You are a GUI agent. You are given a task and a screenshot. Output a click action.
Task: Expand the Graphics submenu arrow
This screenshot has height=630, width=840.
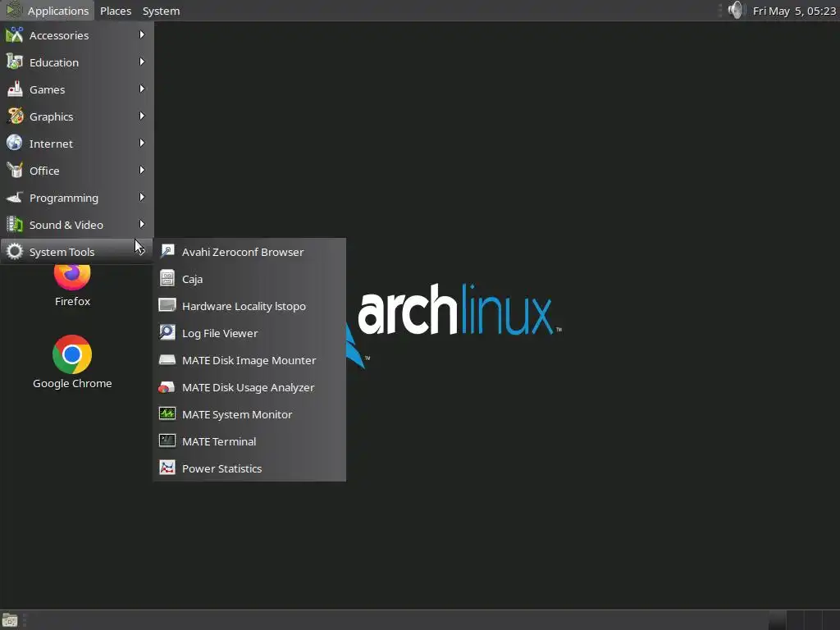pos(142,116)
